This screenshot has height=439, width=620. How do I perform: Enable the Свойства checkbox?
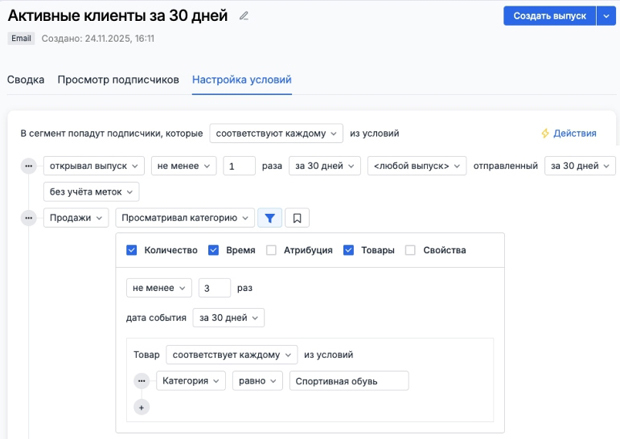tap(410, 250)
